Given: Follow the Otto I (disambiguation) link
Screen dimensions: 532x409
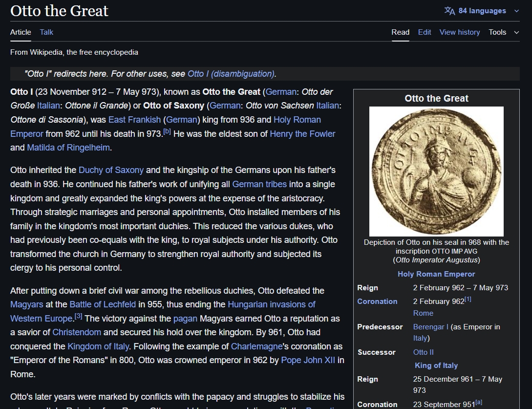Looking at the screenshot, I should coord(231,74).
